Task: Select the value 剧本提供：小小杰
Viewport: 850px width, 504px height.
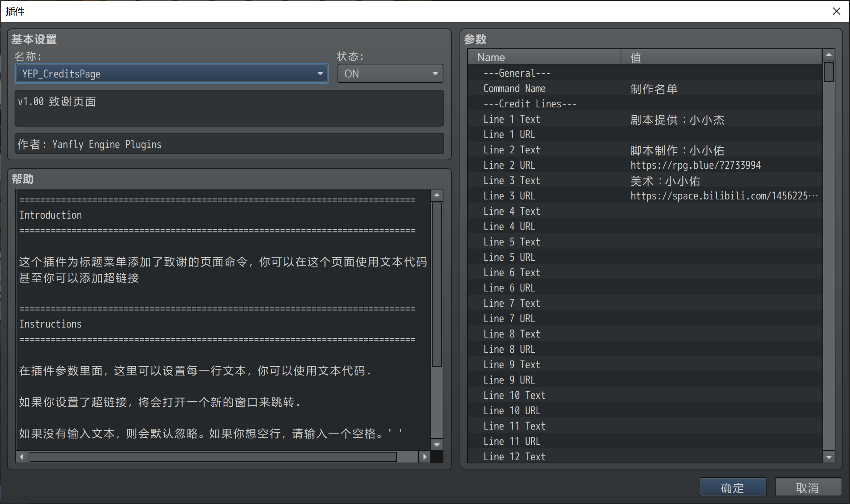Action: point(677,119)
